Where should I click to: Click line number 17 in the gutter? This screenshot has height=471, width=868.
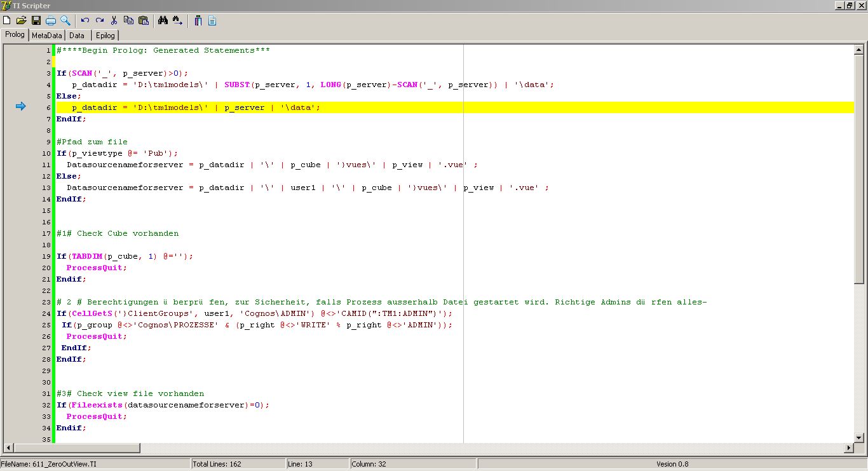(46, 233)
